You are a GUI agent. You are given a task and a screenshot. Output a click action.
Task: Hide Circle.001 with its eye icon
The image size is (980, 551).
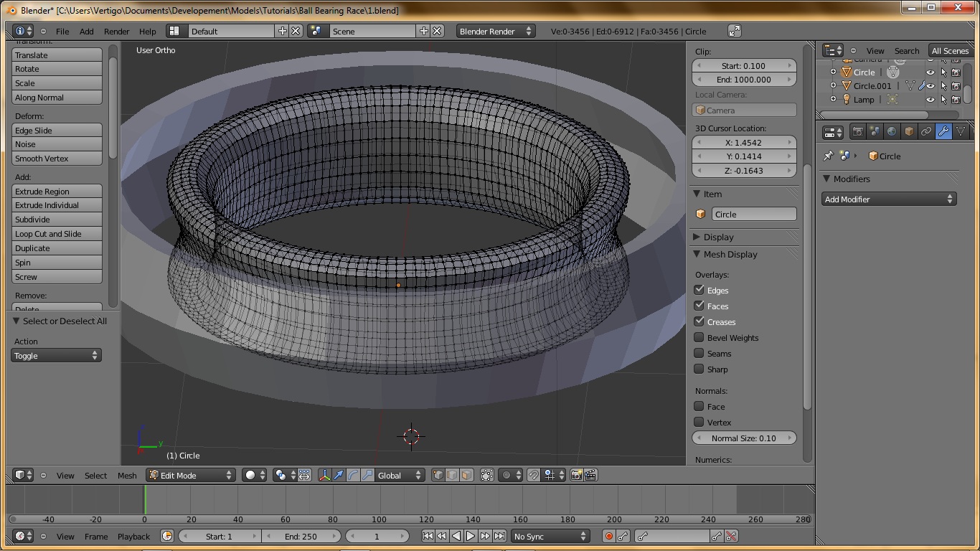[930, 85]
